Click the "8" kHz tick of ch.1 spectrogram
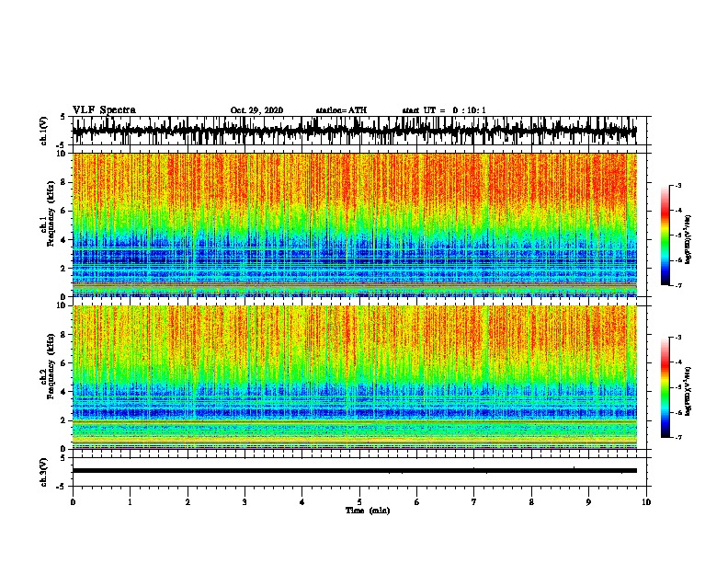728x563 pixels. click(63, 182)
